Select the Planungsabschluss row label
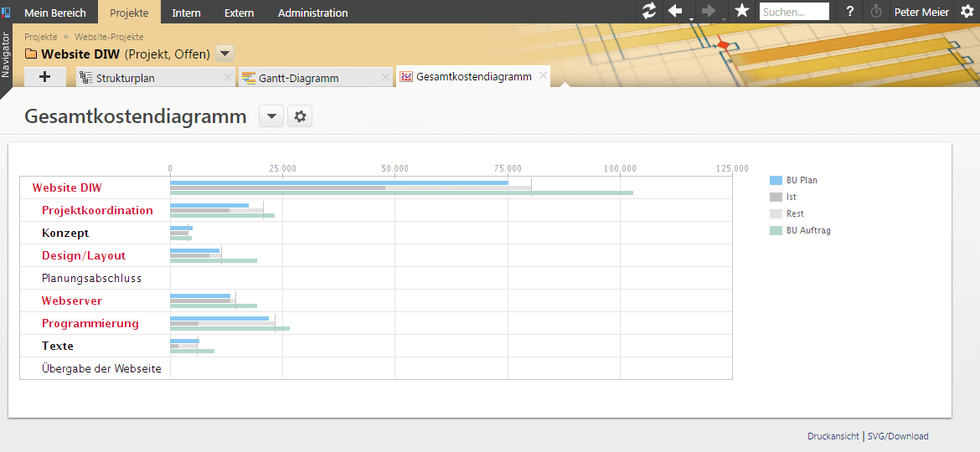This screenshot has width=980, height=452. pos(92,279)
